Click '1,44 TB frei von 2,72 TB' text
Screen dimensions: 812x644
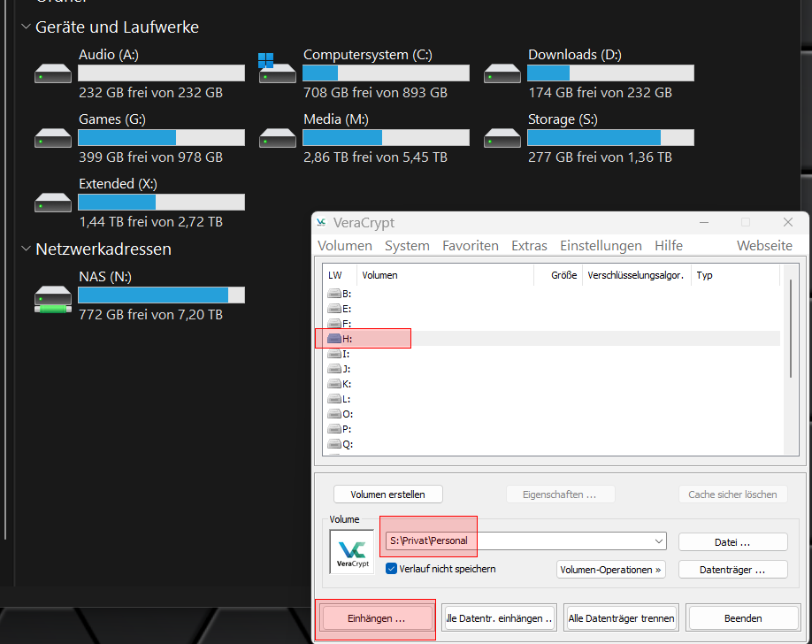coord(150,222)
